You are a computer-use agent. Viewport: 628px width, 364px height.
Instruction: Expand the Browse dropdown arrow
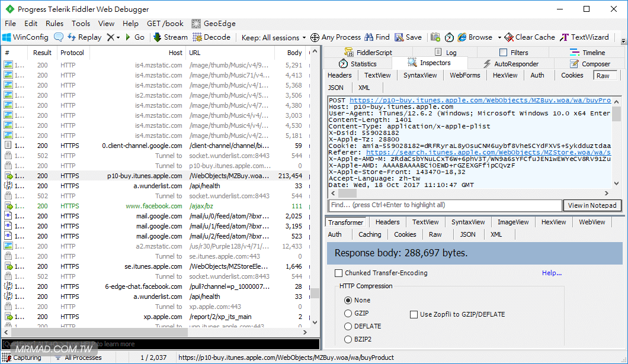[x=499, y=37]
